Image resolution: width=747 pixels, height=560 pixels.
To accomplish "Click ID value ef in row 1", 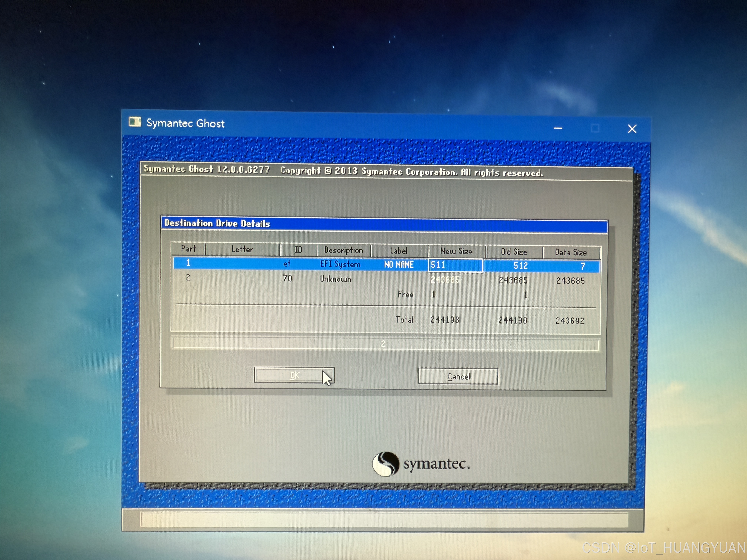I will 287,264.
